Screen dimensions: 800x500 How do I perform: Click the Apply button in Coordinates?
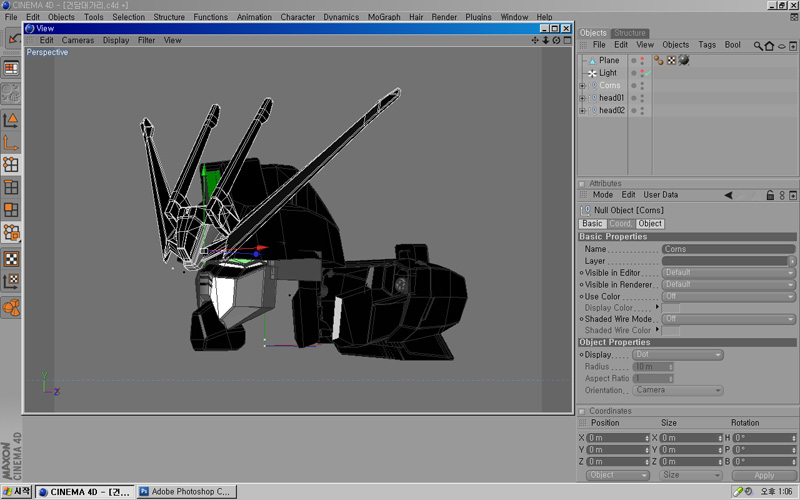tap(764, 476)
